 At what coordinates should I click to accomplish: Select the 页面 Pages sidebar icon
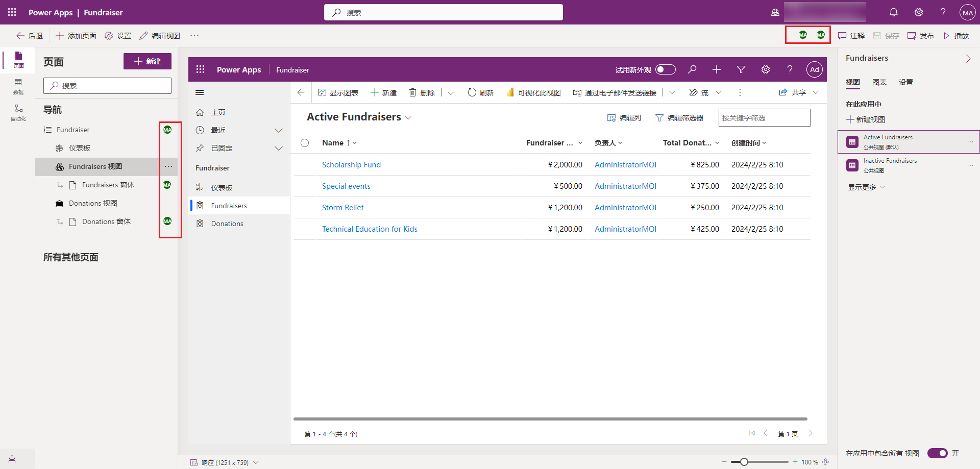pyautogui.click(x=18, y=60)
